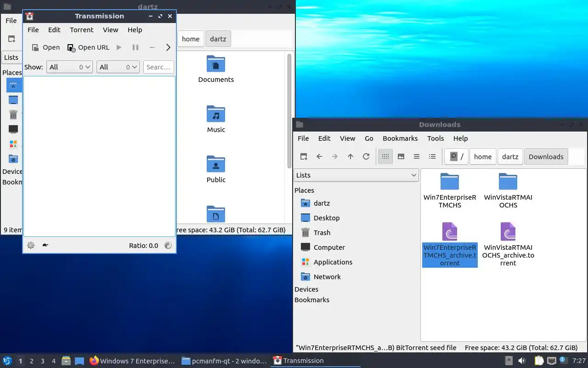The height and width of the screenshot is (368, 588).
Task: Open a torrent file in Transmission
Action: (x=45, y=47)
